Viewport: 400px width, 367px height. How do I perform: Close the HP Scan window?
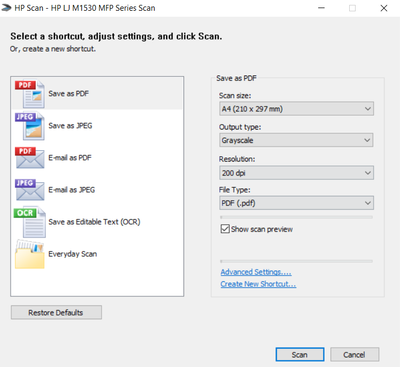(x=384, y=8)
